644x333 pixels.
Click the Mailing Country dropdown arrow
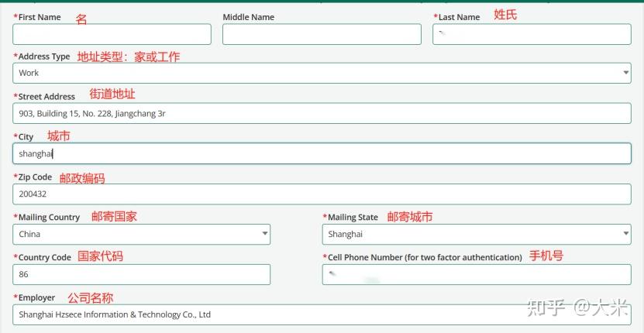[264, 234]
